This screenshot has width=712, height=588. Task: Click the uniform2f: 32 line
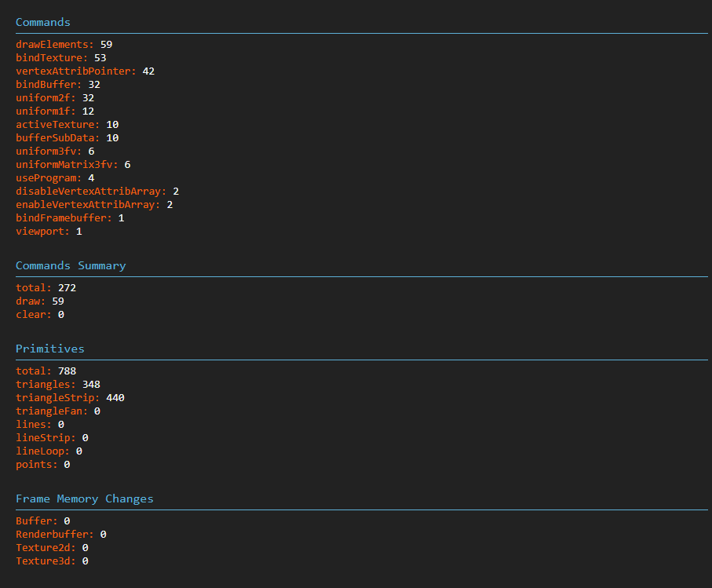55,97
